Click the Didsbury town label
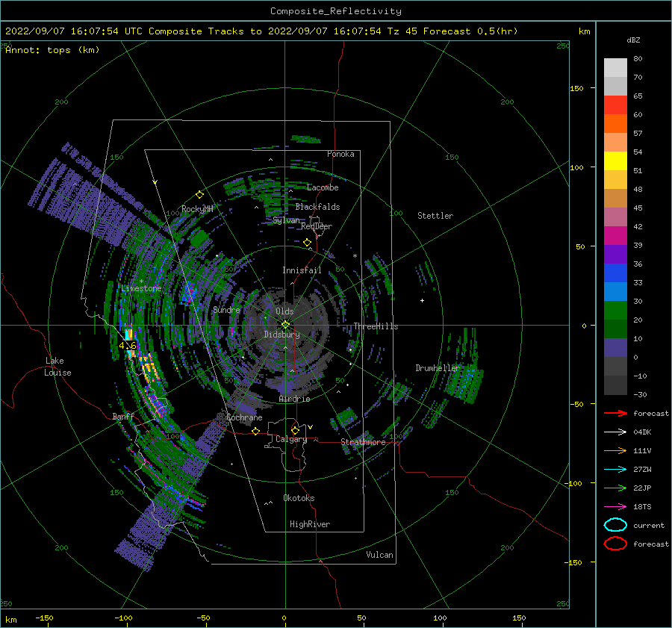This screenshot has height=628, width=672. pyautogui.click(x=281, y=335)
